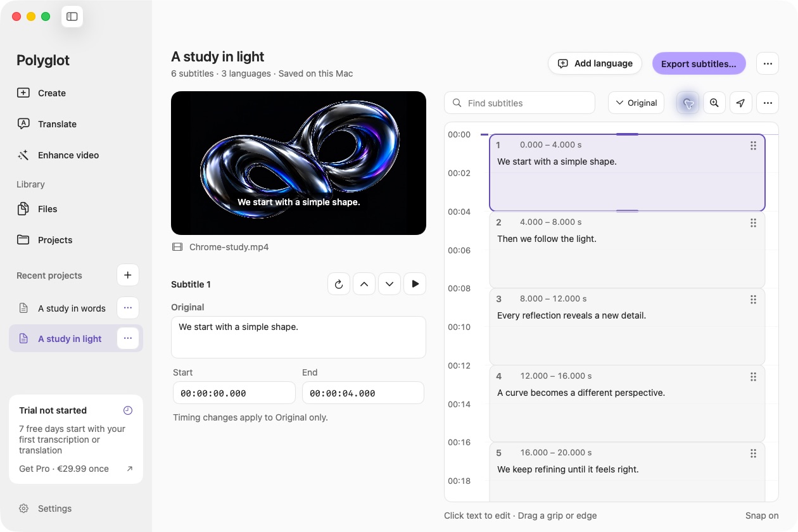The height and width of the screenshot is (532, 798).
Task: Click the Start time field
Action: 234,393
